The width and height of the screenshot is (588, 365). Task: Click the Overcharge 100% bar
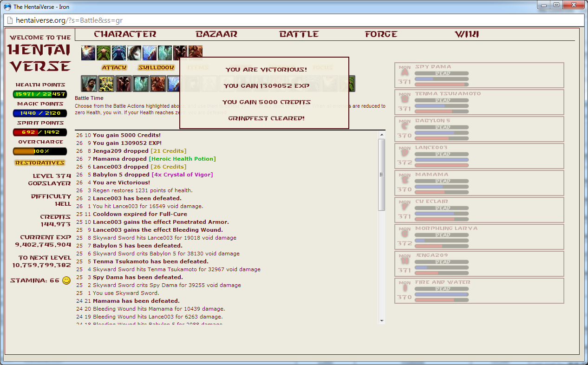pyautogui.click(x=40, y=151)
